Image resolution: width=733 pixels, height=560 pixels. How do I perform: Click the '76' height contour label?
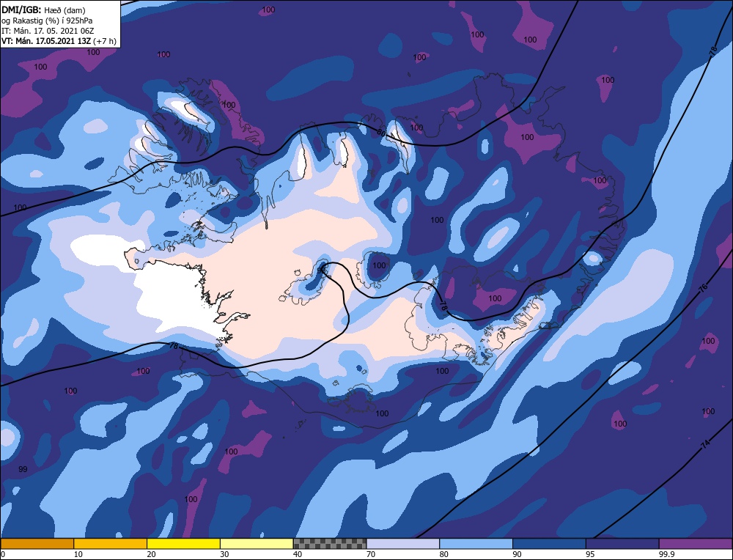point(703,288)
